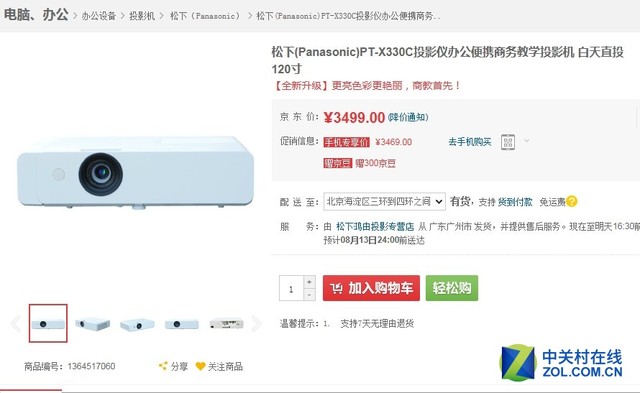The width and height of the screenshot is (640, 393).
Task: Click the cart icon on add-to-cart button
Action: pos(336,288)
